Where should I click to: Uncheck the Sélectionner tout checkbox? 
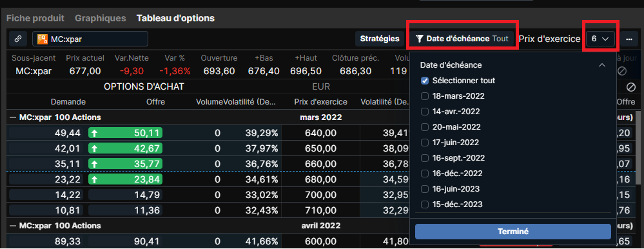(425, 81)
